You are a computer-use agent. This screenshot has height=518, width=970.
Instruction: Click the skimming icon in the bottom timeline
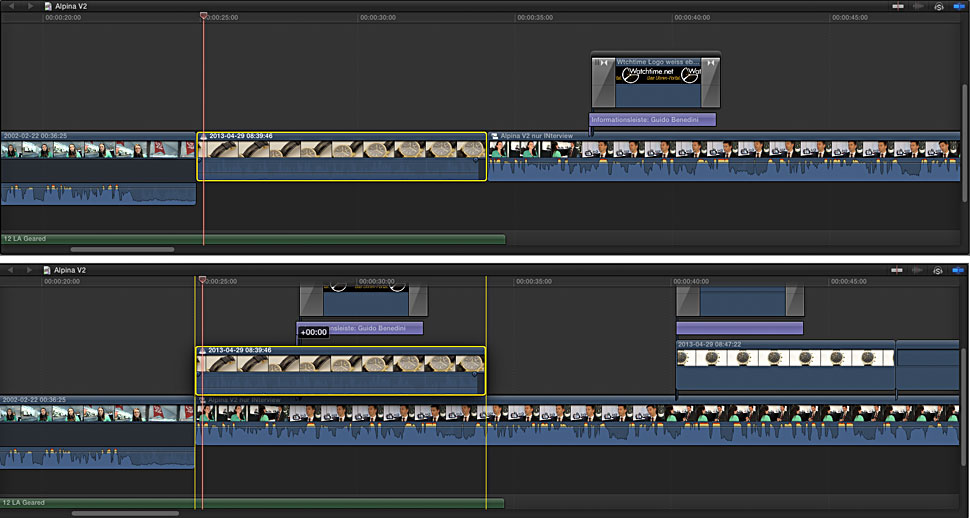click(898, 270)
